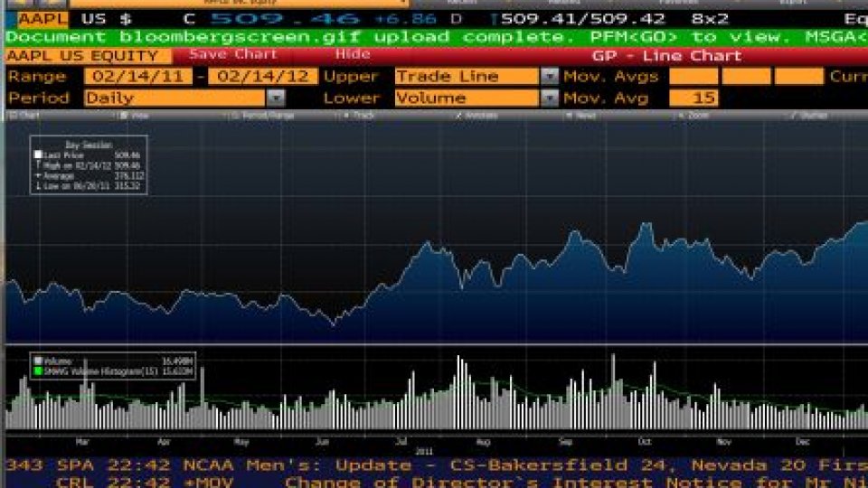This screenshot has width=868, height=488.
Task: Select the AAPL US EQUITY tab
Action: pyautogui.click(x=82, y=56)
